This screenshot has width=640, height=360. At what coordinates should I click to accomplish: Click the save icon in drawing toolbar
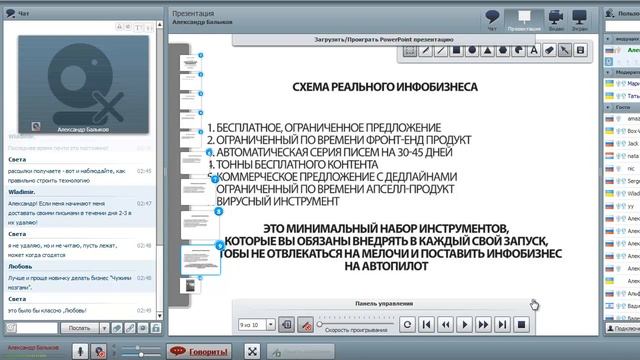580,51
